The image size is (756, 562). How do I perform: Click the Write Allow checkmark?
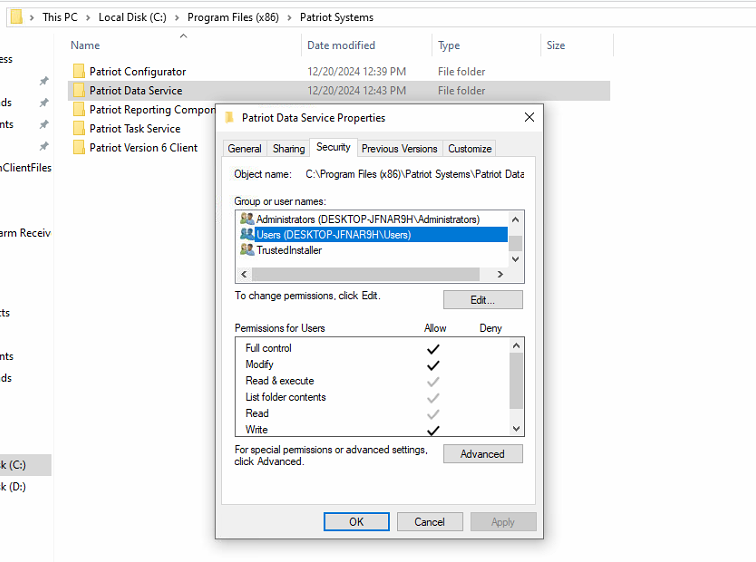(433, 430)
